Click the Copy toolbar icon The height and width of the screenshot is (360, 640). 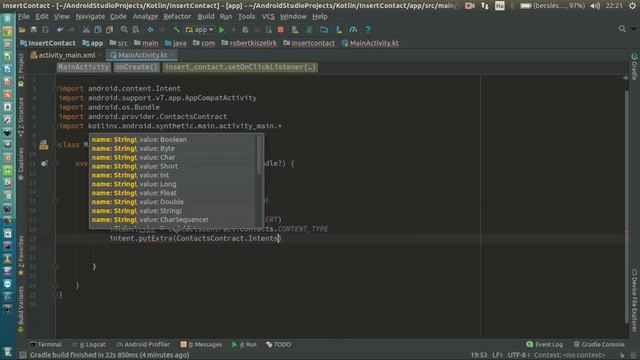point(98,30)
